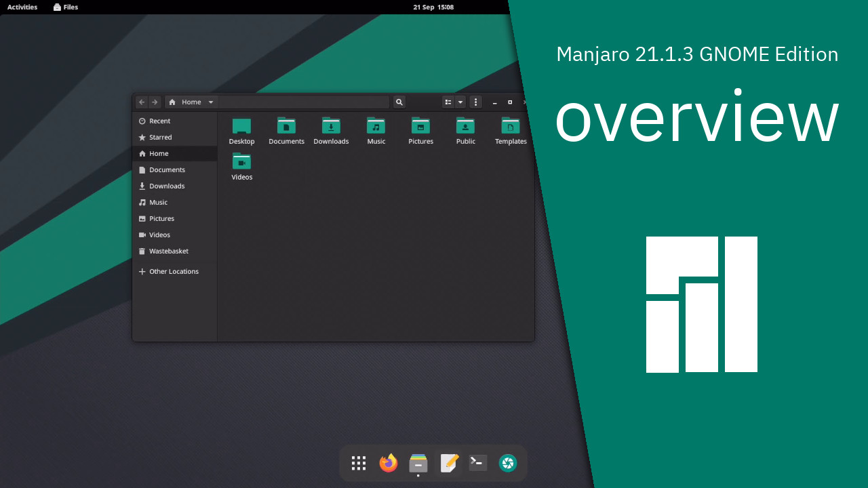Click the back navigation arrow in Files
Screen dimensions: 868x488
coord(142,102)
